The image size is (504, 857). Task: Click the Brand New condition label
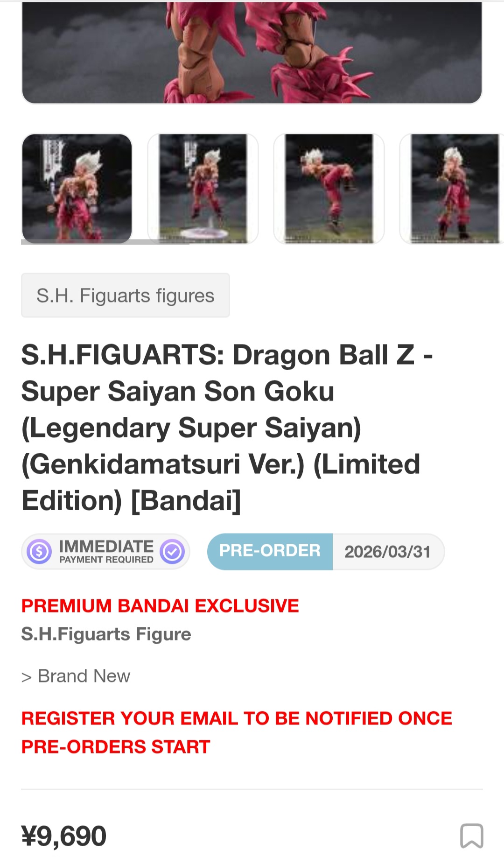[84, 676]
